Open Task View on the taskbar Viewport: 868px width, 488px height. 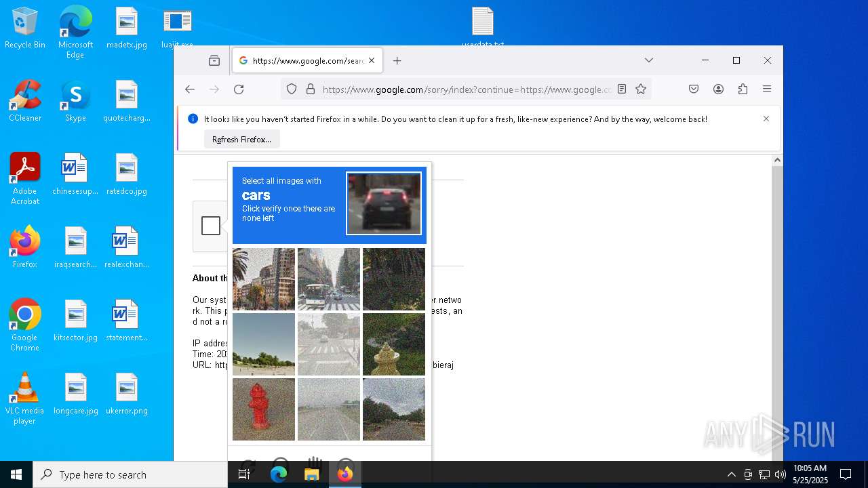tap(244, 474)
